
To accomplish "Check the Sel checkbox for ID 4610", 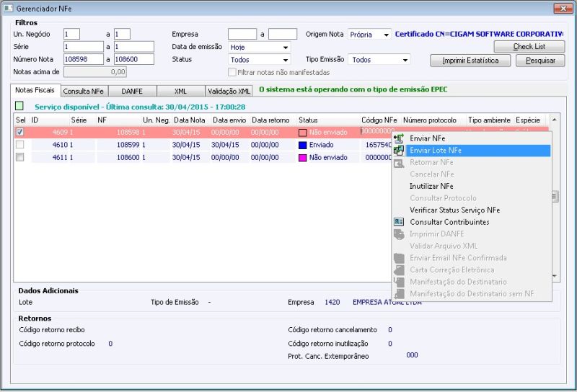I will point(20,145).
